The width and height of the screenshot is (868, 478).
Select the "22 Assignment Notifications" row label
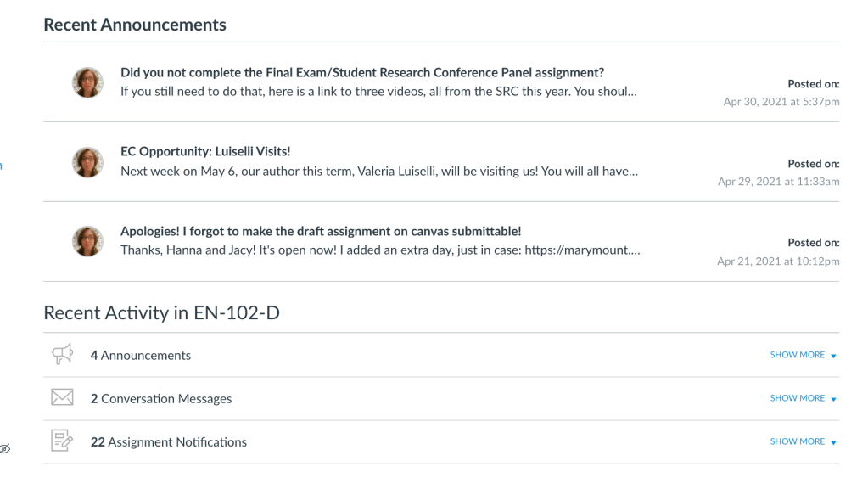pos(169,442)
